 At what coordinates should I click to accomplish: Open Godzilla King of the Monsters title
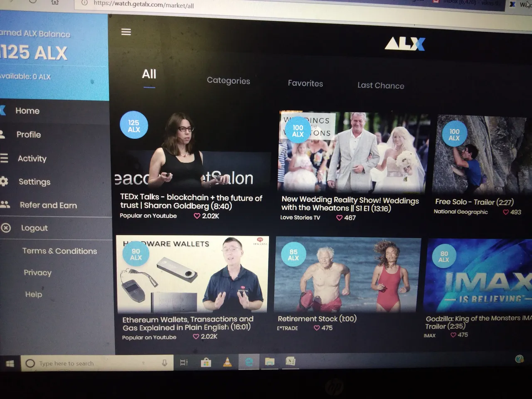point(478,322)
